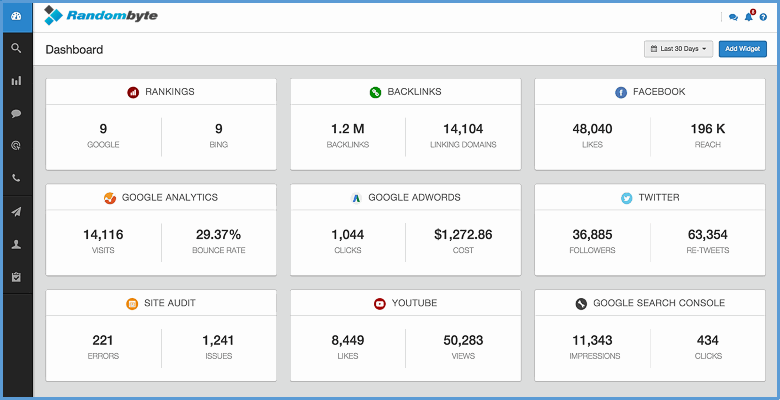Screen dimensions: 780x400
Task: Expand the Last 30 Days date dropdown
Action: [679, 49]
